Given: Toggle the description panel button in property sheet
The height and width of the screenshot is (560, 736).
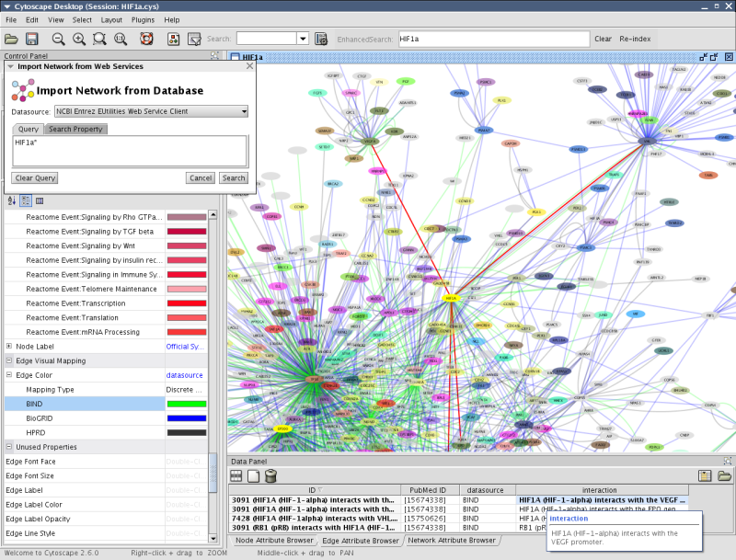Looking at the screenshot, I should pyautogui.click(x=40, y=200).
